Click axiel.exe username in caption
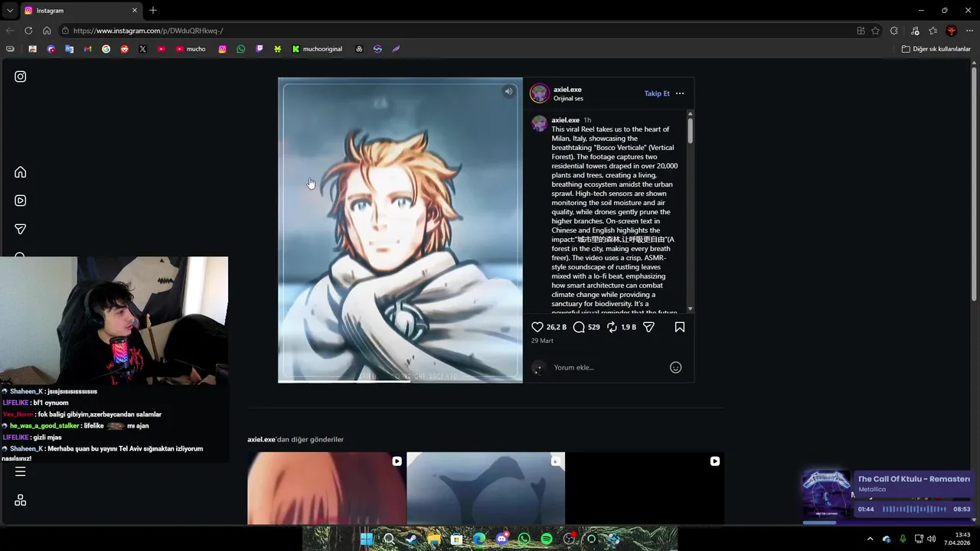Viewport: 980px width, 551px height. pos(565,120)
